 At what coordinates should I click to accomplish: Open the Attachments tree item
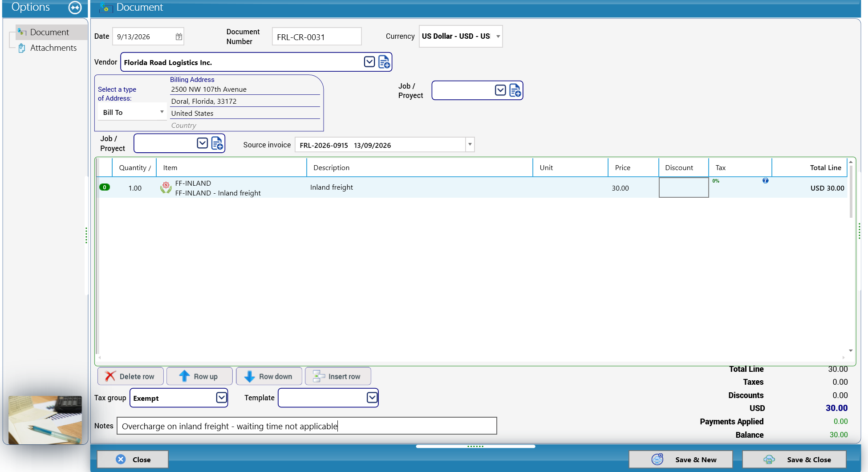(x=53, y=48)
